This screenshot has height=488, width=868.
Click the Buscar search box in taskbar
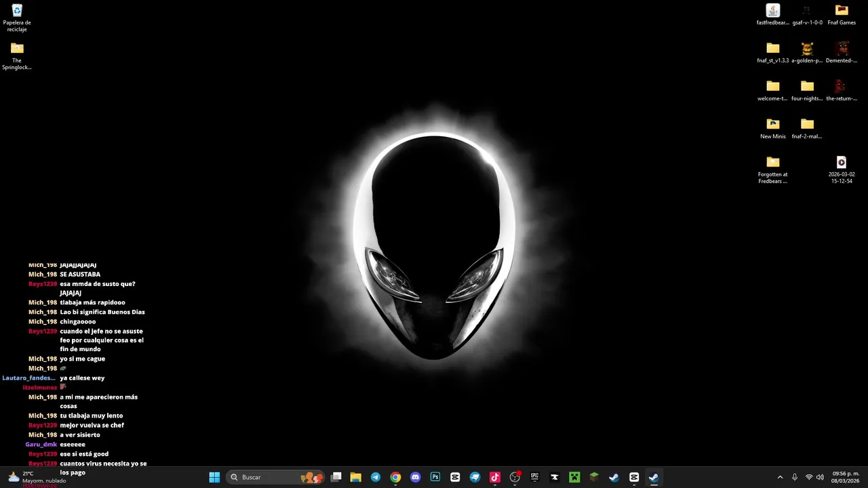275,477
